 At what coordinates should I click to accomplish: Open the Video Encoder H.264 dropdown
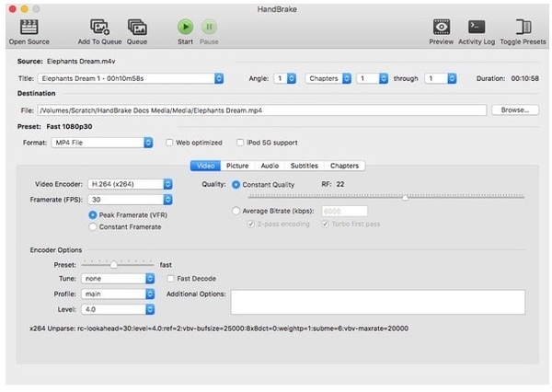(x=129, y=184)
